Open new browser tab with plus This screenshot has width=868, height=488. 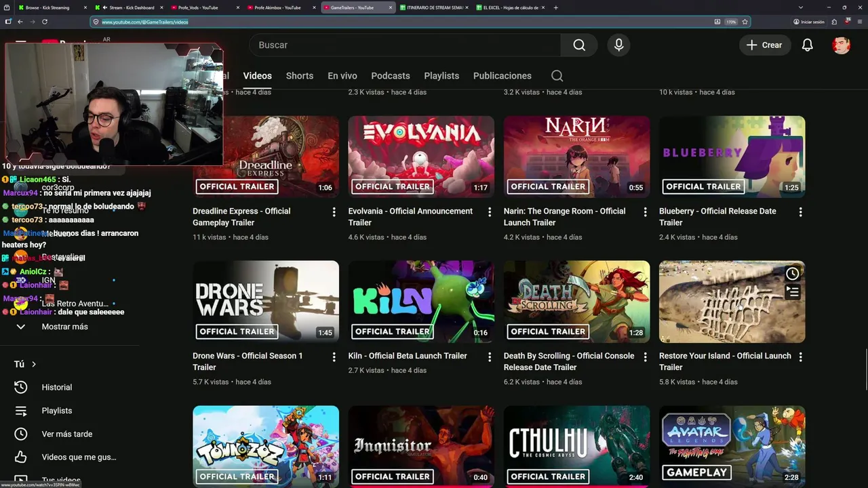(x=555, y=7)
